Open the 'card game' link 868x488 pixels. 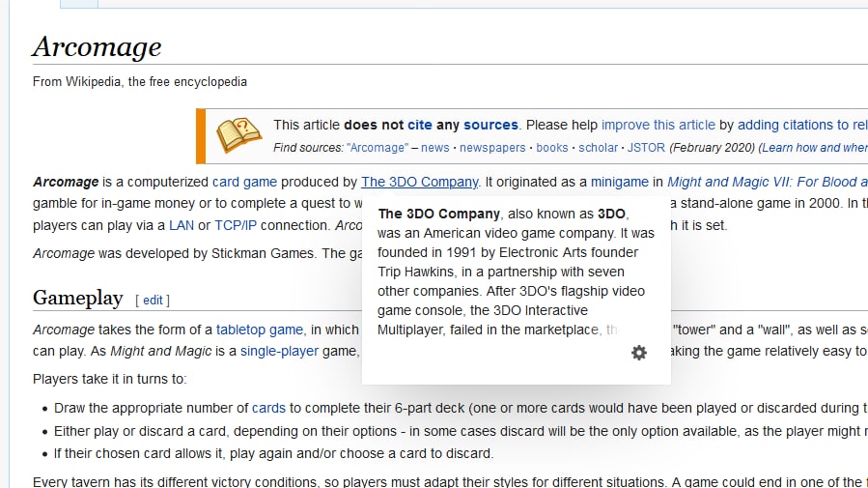point(244,182)
